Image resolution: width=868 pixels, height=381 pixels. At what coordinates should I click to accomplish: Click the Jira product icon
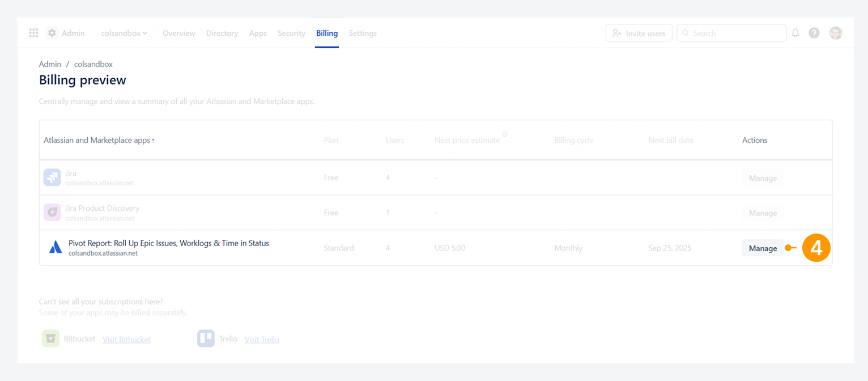pyautogui.click(x=52, y=177)
